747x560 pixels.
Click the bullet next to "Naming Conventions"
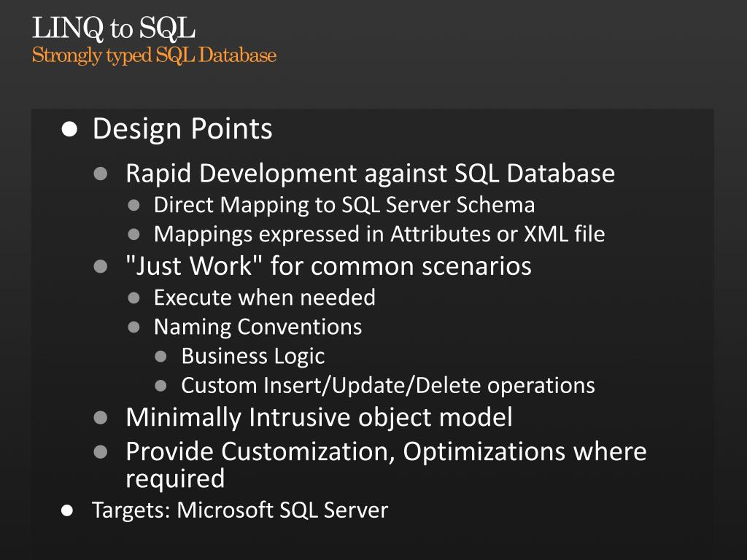(x=133, y=327)
